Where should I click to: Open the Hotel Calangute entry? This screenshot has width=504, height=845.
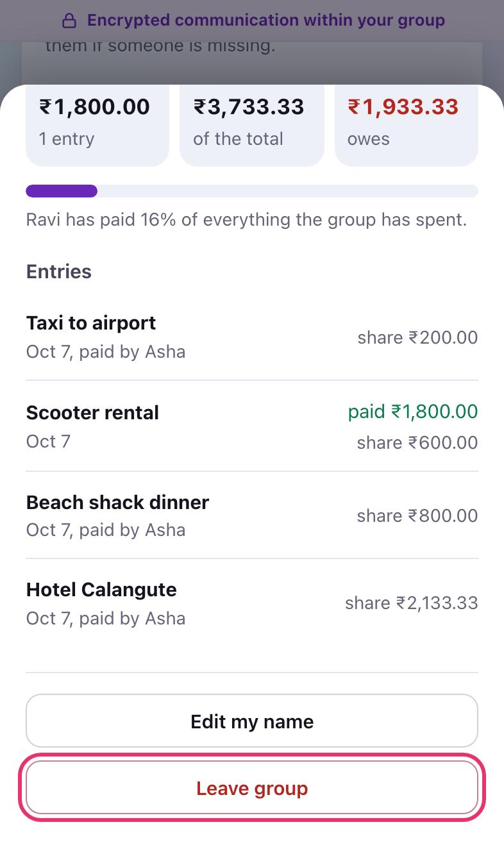click(252, 603)
